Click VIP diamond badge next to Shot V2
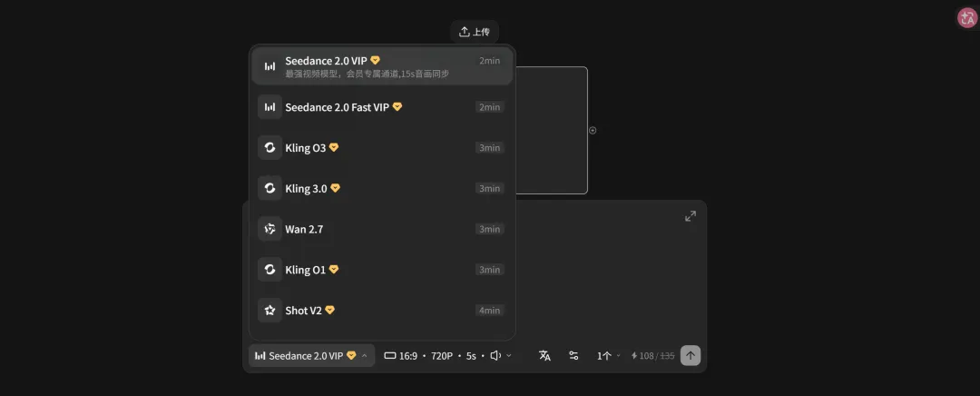 pyautogui.click(x=330, y=311)
